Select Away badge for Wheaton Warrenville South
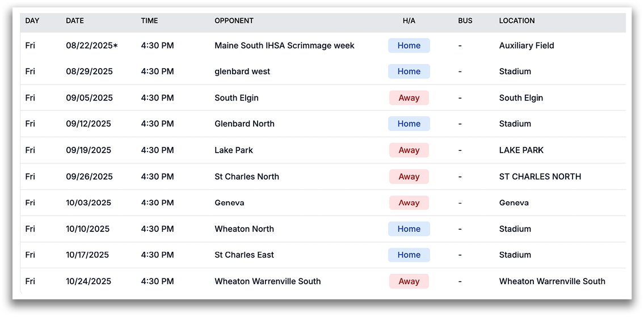The height and width of the screenshot is (317, 644). (409, 282)
